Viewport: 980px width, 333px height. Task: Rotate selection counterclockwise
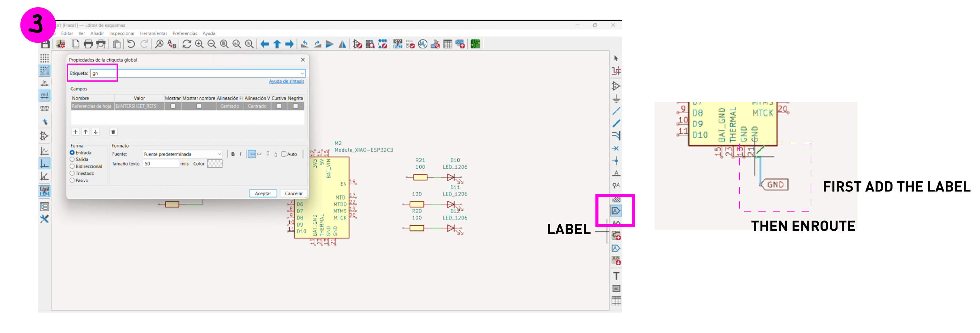304,44
